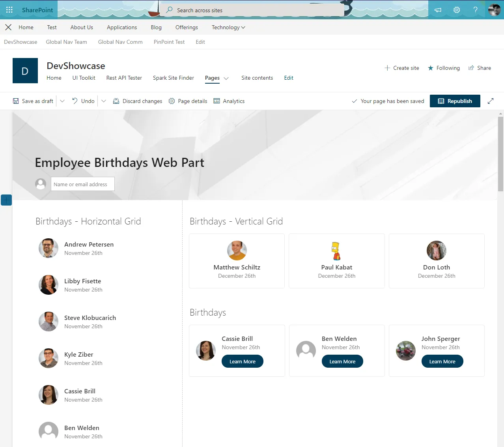504x447 pixels.
Task: Click Matthew Schiltz name text
Action: (x=237, y=267)
